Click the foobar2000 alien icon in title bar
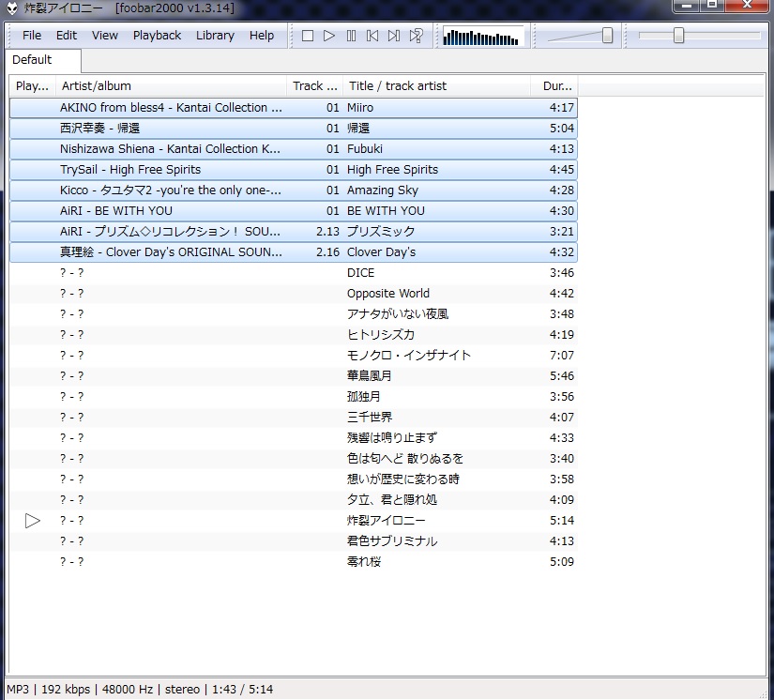The width and height of the screenshot is (774, 700). coord(12,8)
